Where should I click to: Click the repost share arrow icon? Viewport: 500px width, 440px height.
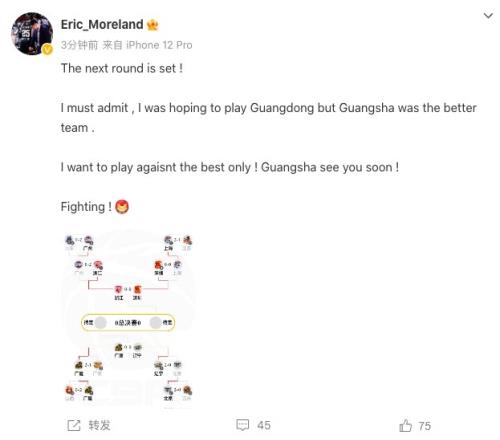[74, 425]
